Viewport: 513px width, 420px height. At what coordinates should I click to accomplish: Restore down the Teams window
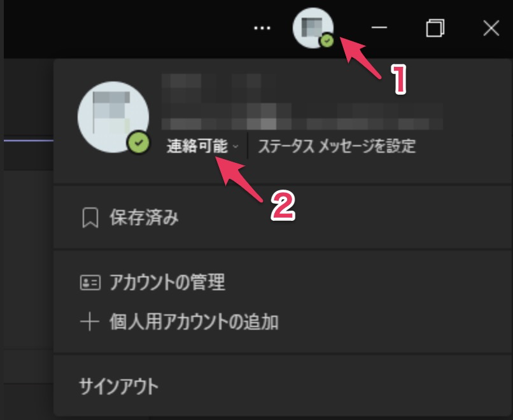[435, 28]
